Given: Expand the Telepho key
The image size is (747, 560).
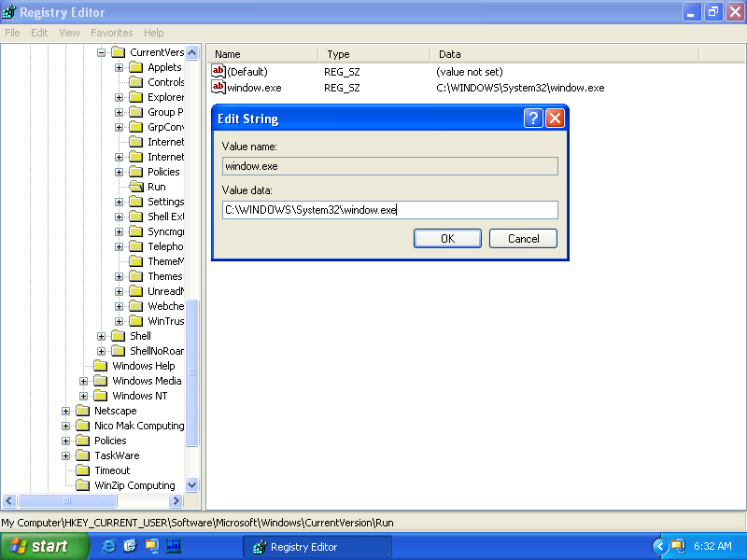Looking at the screenshot, I should [120, 246].
